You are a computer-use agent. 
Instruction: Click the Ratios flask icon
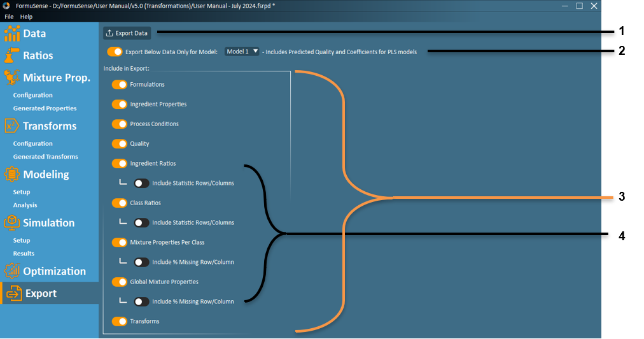pyautogui.click(x=11, y=55)
